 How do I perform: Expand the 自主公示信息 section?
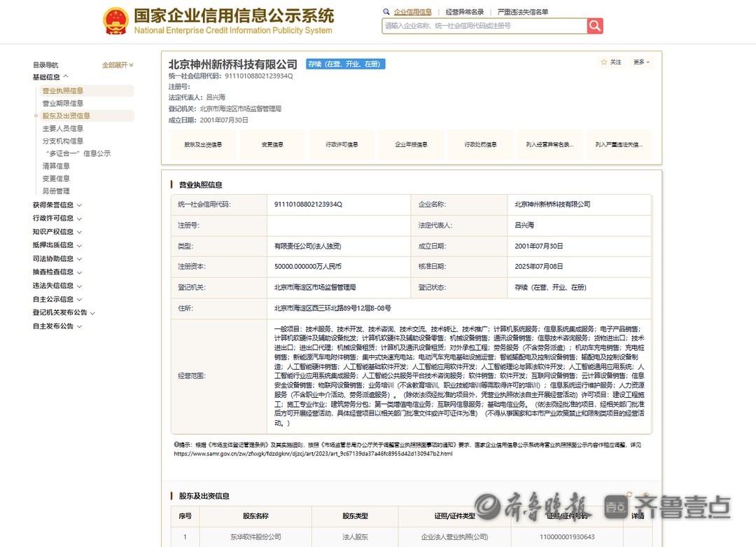pyautogui.click(x=57, y=299)
